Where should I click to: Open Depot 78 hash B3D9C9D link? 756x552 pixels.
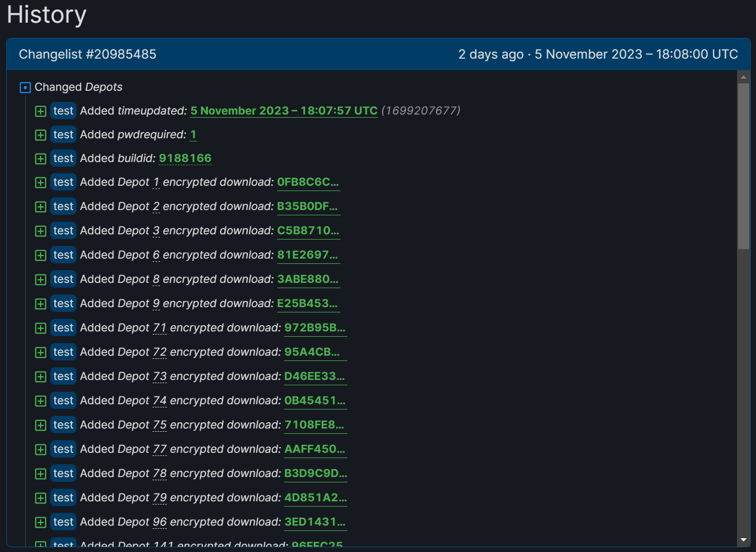(316, 473)
